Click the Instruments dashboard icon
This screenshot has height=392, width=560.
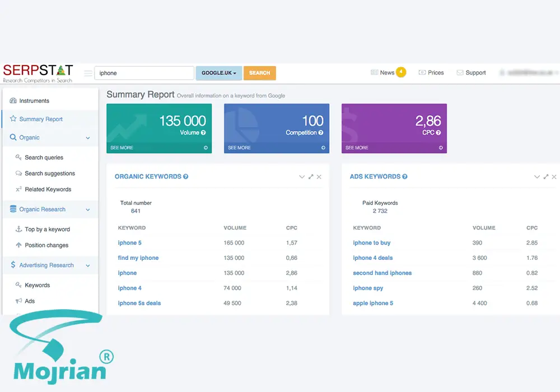13,100
